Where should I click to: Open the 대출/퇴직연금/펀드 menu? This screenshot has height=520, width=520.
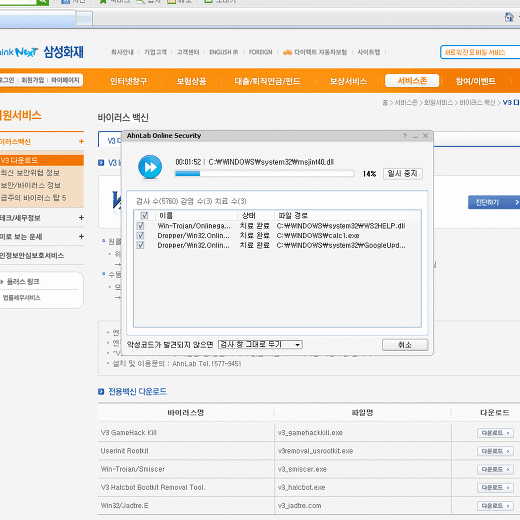pos(267,81)
